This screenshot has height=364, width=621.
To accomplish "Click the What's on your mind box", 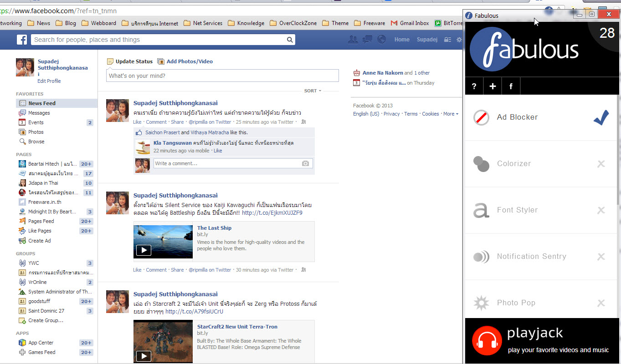I will (222, 76).
